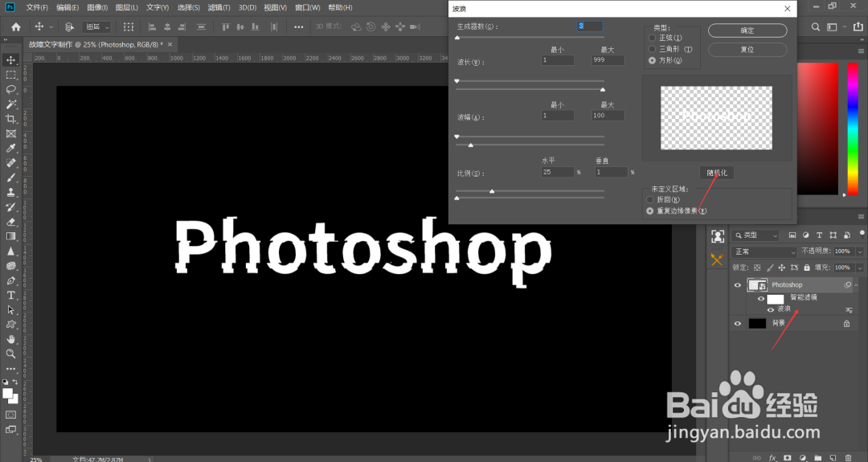Select the Square wave type radio

(652, 60)
